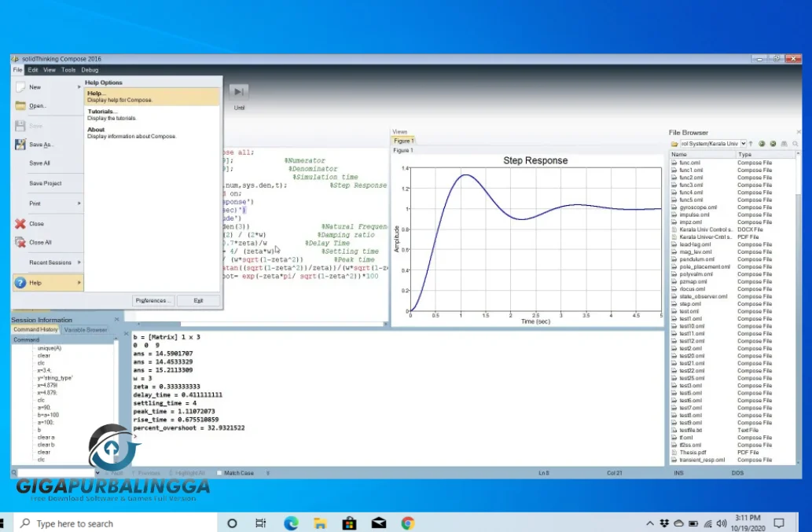Click the Command column header in history
812x532 pixels.
click(62, 340)
